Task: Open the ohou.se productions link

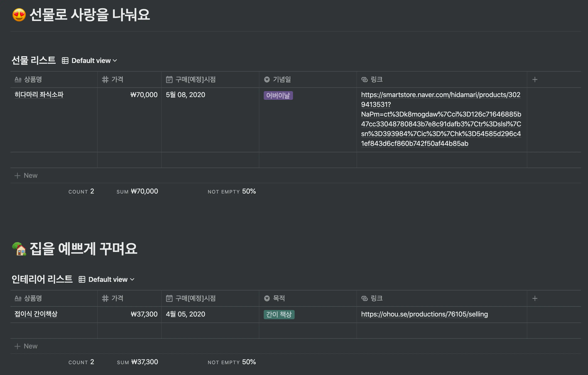Action: point(424,314)
